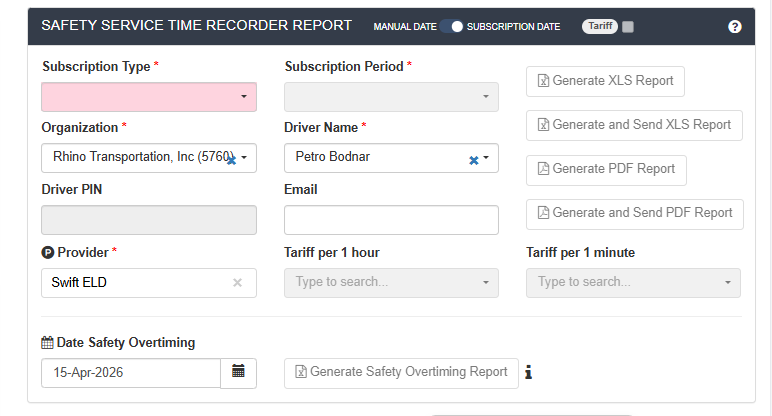Open calendar picker for Date Safety Overtiming

point(238,372)
